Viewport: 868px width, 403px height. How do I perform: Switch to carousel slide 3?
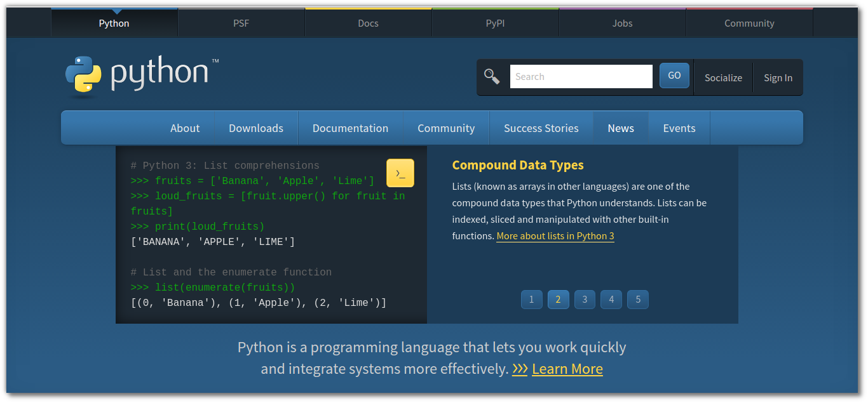point(585,300)
